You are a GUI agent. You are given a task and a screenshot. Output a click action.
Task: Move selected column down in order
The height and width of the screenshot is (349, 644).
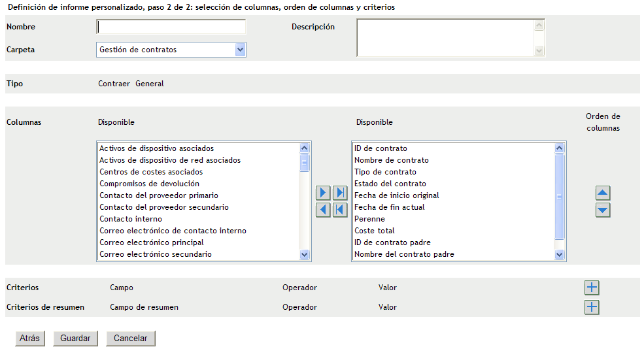click(603, 210)
